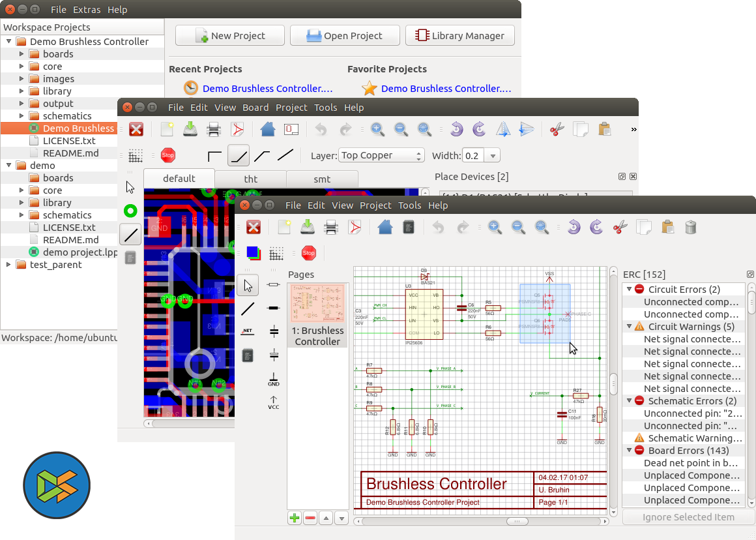Open the Layer dropdown showing Top Copper
The width and height of the screenshot is (756, 540).
382,155
